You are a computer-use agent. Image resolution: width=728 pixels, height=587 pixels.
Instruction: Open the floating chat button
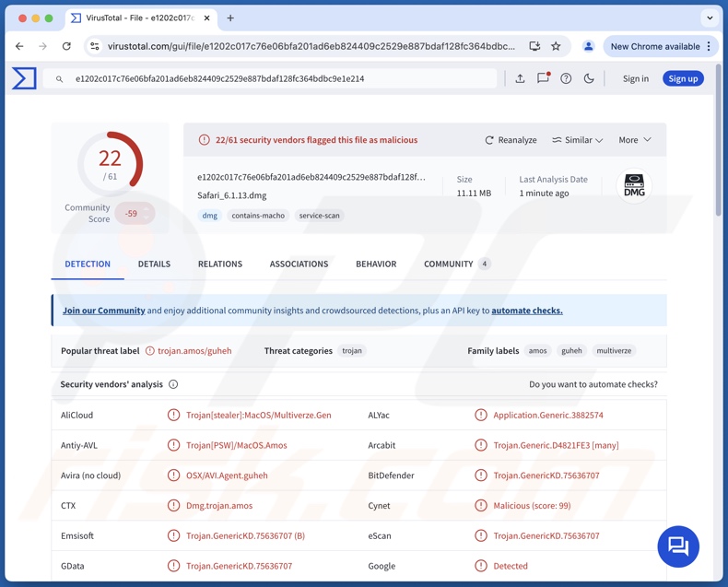coord(678,546)
